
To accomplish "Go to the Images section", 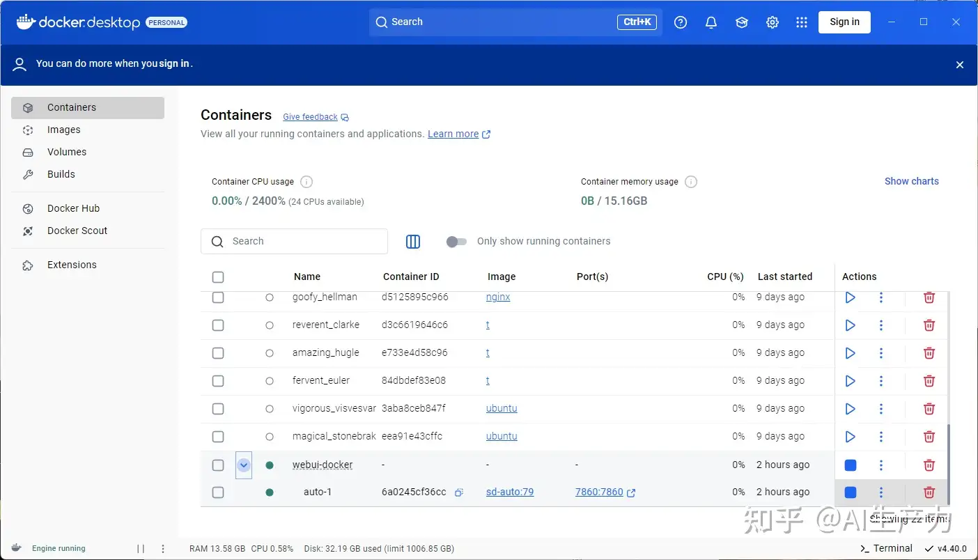I will 64,130.
